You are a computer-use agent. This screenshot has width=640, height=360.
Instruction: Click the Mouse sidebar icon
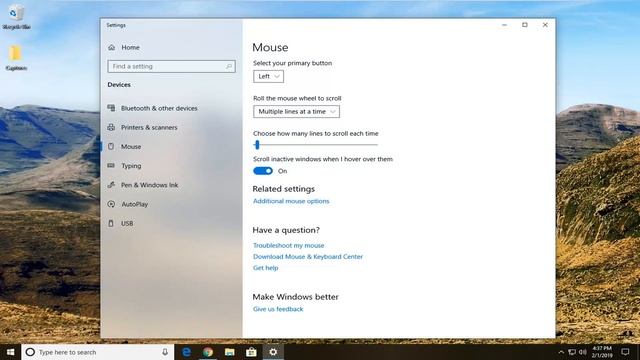click(x=111, y=146)
